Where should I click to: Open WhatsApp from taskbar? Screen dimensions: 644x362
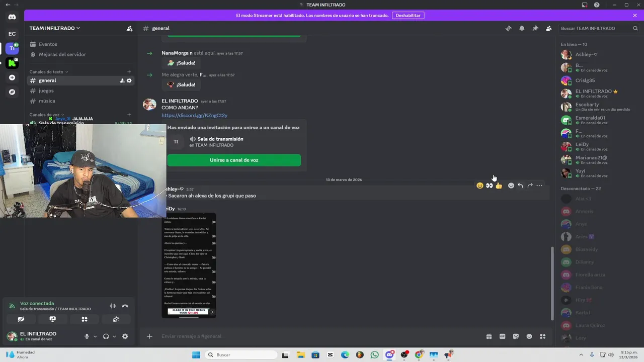pos(374,355)
